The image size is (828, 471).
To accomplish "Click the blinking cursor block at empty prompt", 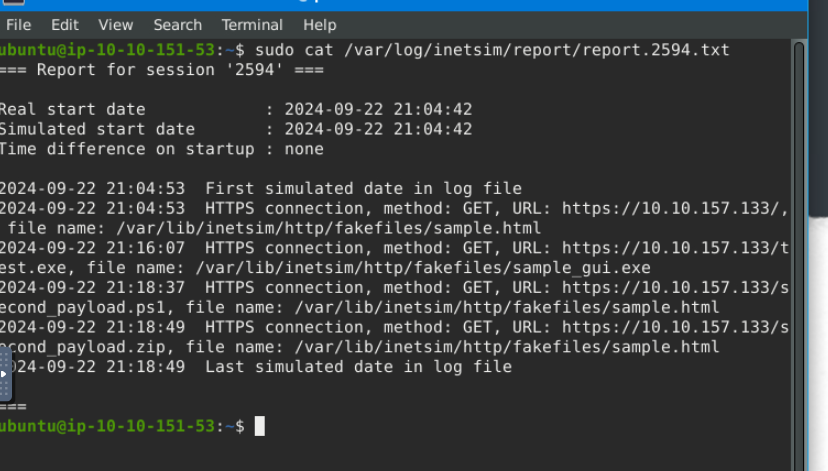I will (x=260, y=426).
